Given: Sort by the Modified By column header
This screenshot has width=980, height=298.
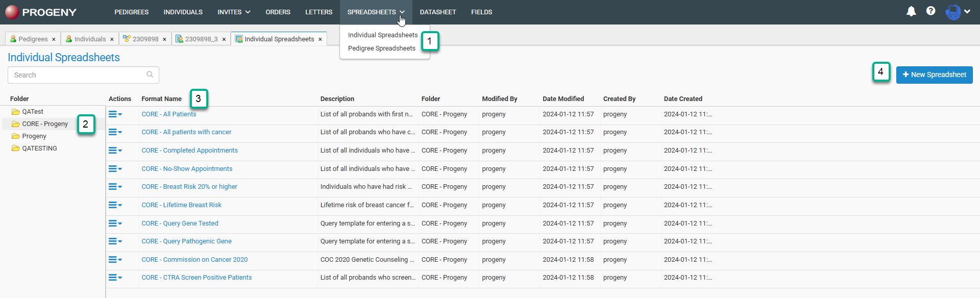Looking at the screenshot, I should pos(499,99).
